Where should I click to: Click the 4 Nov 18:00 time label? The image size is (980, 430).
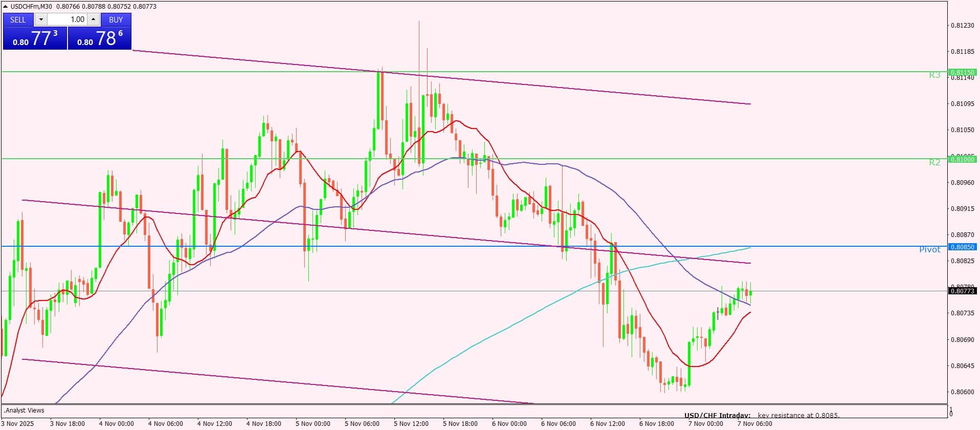click(263, 424)
